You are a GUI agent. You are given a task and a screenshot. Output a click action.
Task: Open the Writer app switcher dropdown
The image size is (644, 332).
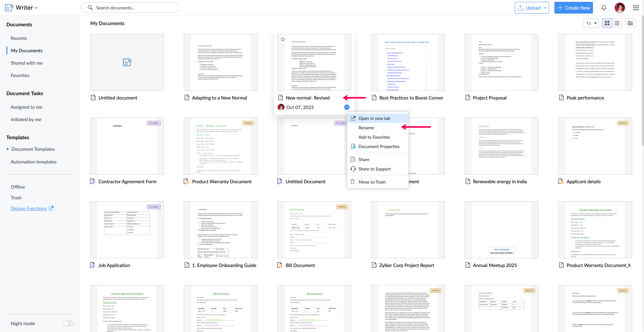(x=37, y=8)
